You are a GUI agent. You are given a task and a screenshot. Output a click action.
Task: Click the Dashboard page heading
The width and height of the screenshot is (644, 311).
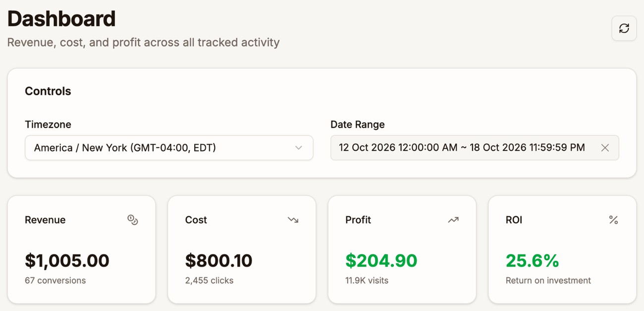pos(61,19)
